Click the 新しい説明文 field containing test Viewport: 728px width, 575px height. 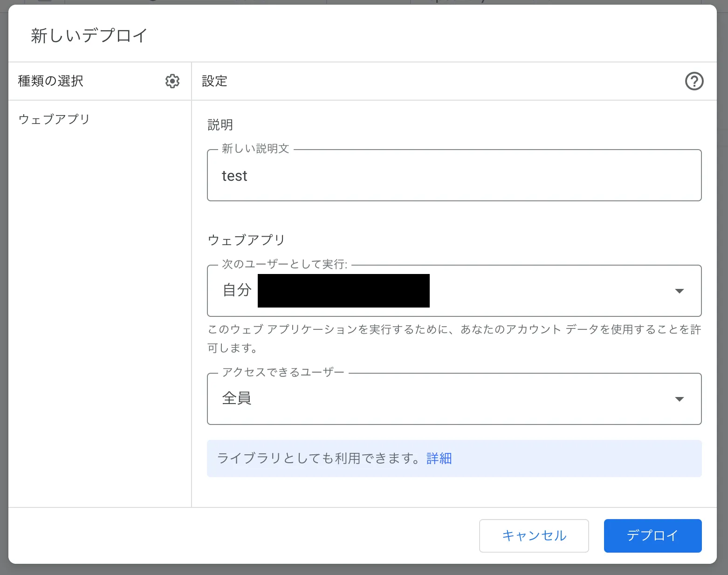tap(454, 176)
